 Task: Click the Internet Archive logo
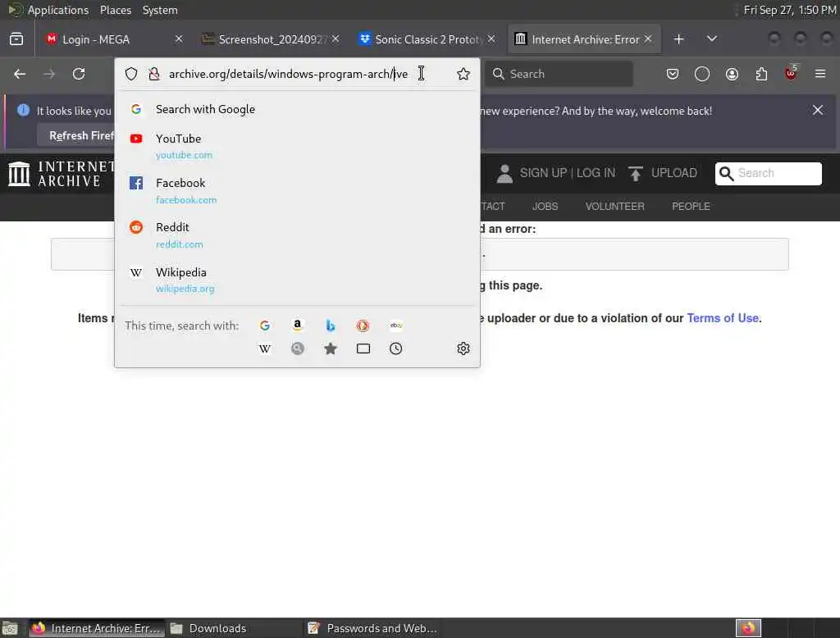pos(61,174)
